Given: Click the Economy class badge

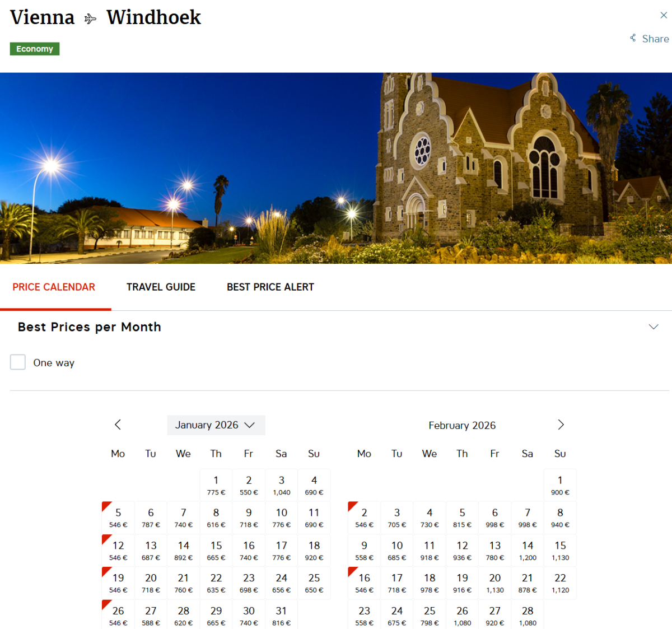Looking at the screenshot, I should (35, 49).
